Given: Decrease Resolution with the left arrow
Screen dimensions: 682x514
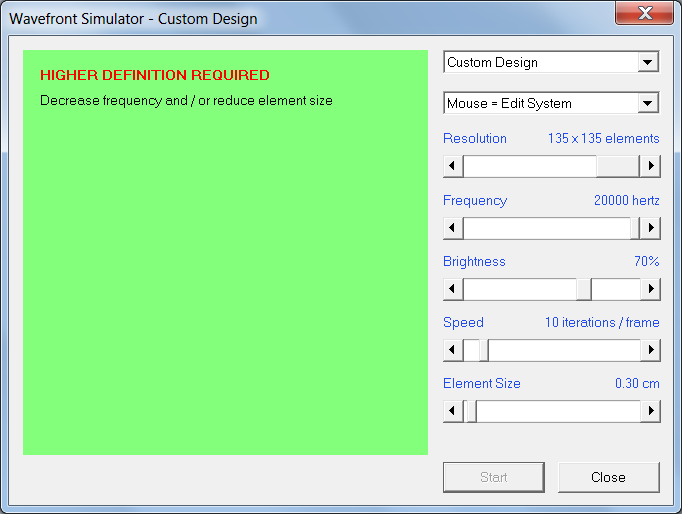Looking at the screenshot, I should point(453,166).
